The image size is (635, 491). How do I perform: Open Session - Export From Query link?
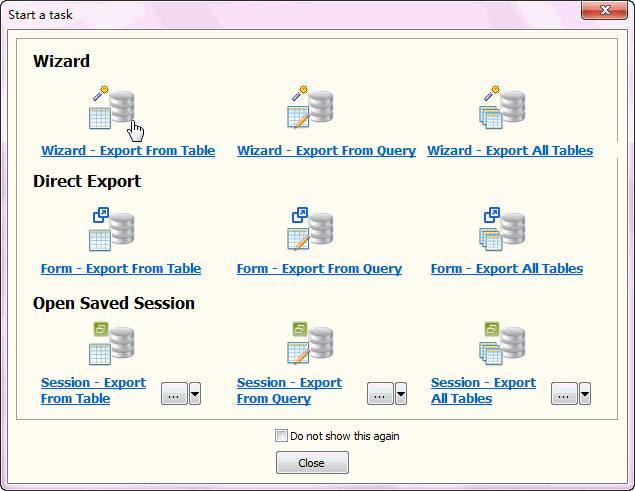[x=289, y=391]
